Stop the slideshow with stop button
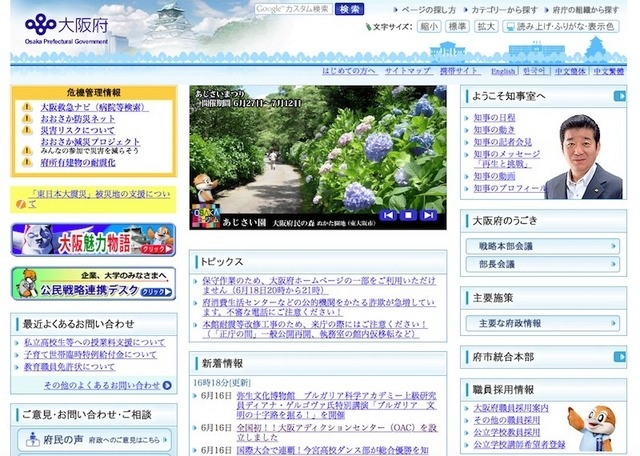This screenshot has height=456, width=640. tap(408, 215)
